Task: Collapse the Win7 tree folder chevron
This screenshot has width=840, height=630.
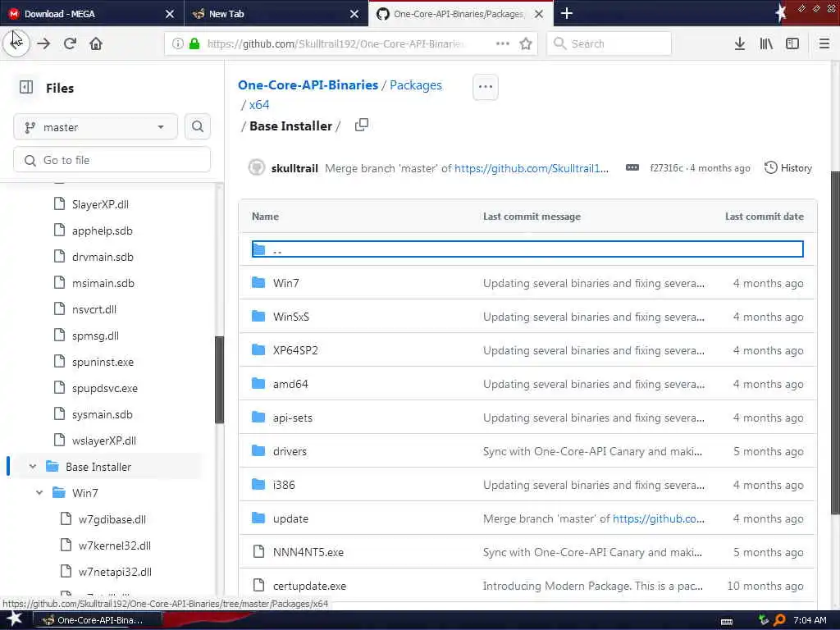Action: point(39,493)
